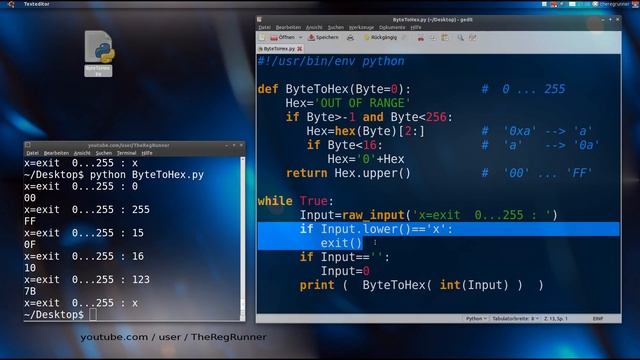Click the Speichern save button in gedit
Image resolution: width=640 pixels, height=360 pixels.
(323, 38)
